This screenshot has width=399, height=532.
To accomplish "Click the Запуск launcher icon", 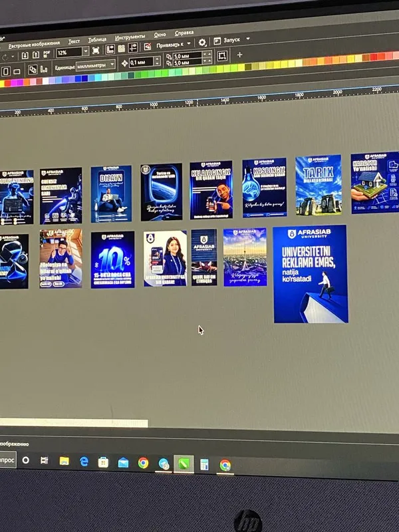I will (217, 41).
